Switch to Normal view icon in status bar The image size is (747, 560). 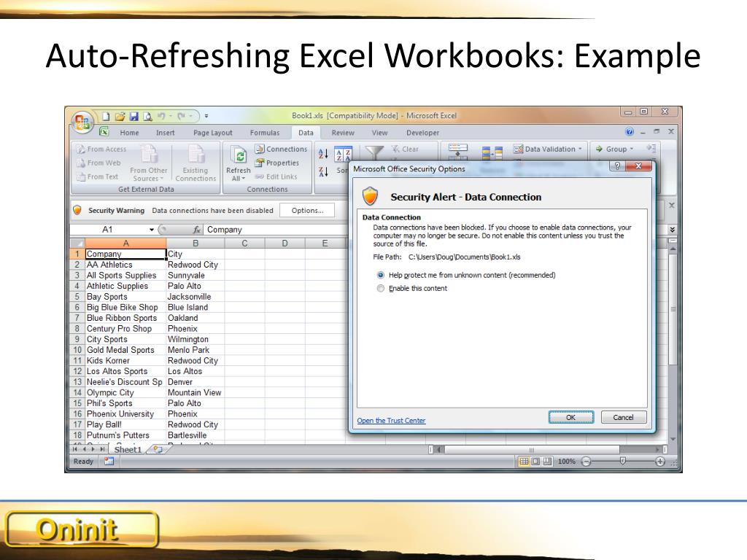[x=524, y=461]
